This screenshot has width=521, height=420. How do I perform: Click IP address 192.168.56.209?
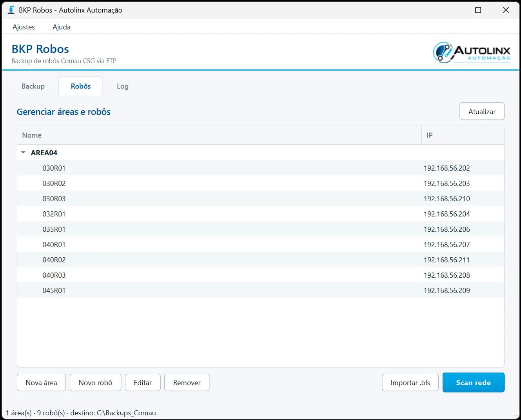pyautogui.click(x=447, y=290)
